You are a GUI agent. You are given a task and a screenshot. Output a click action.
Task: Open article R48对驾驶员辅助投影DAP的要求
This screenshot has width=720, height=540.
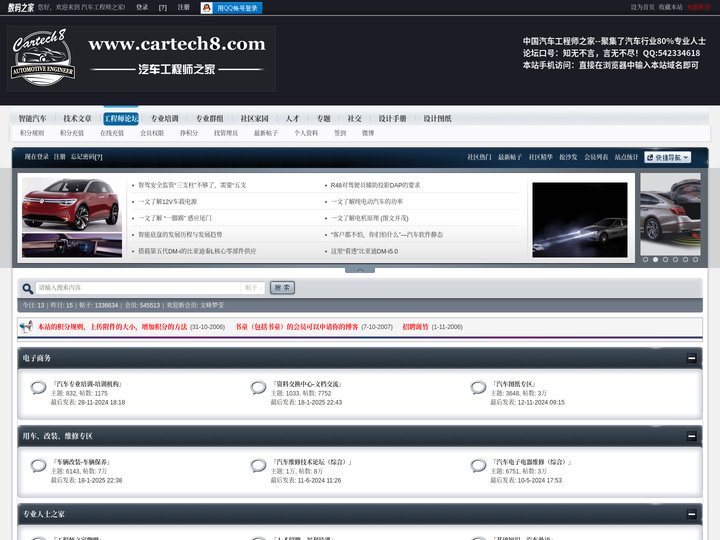(x=376, y=185)
